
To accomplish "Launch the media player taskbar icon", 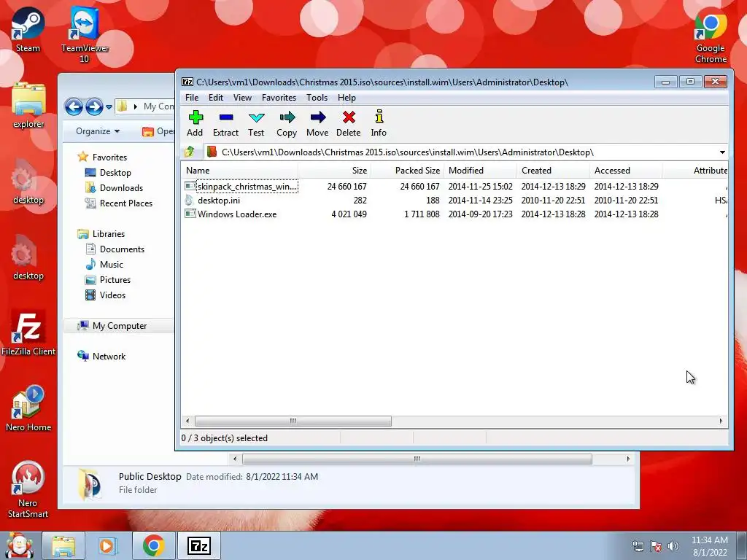I will pos(108,545).
